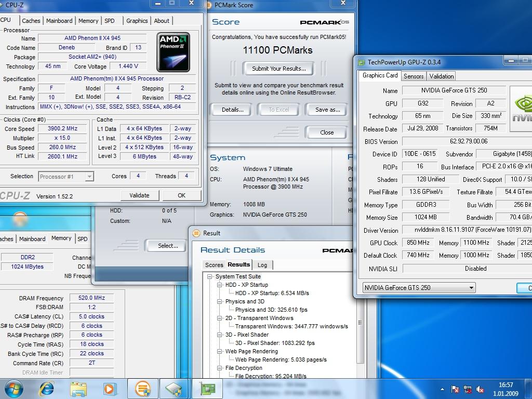The width and height of the screenshot is (532, 399).
Task: Switch to Sensors tab in GPU-Z
Action: 414,76
